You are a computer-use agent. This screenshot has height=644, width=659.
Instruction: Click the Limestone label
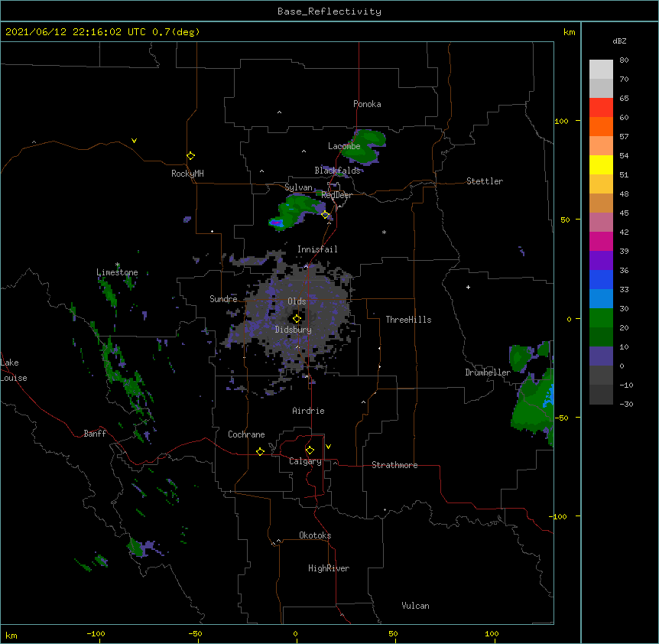pyautogui.click(x=117, y=272)
